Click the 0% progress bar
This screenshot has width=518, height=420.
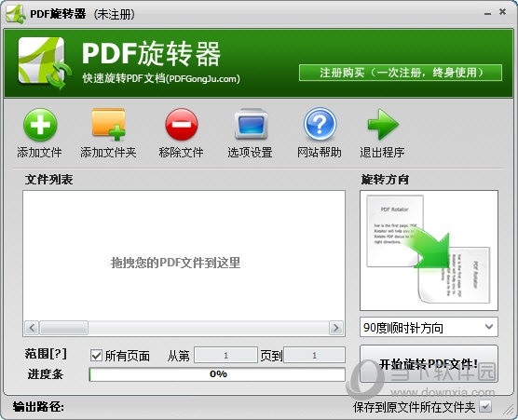click(x=217, y=374)
